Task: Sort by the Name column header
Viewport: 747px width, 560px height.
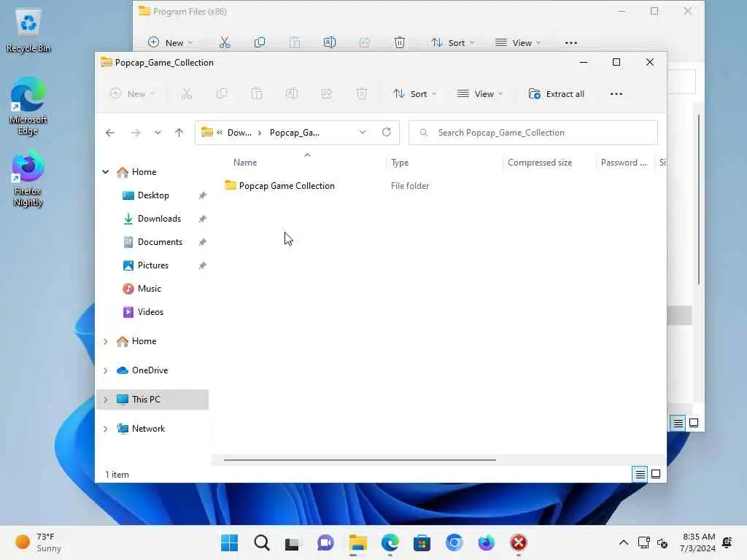Action: tap(245, 163)
